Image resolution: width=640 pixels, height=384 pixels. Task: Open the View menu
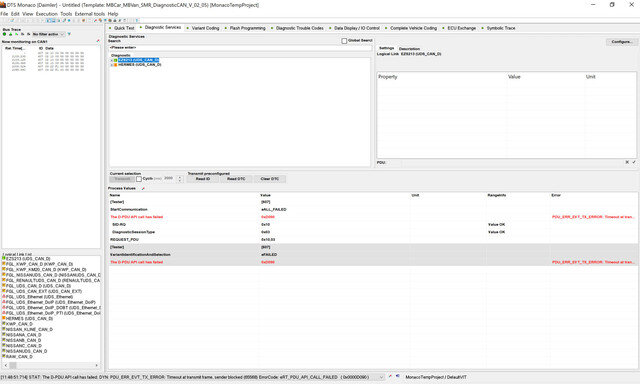point(28,14)
